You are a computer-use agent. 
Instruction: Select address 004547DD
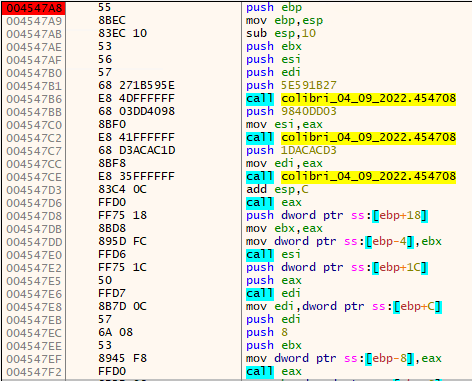(34, 242)
